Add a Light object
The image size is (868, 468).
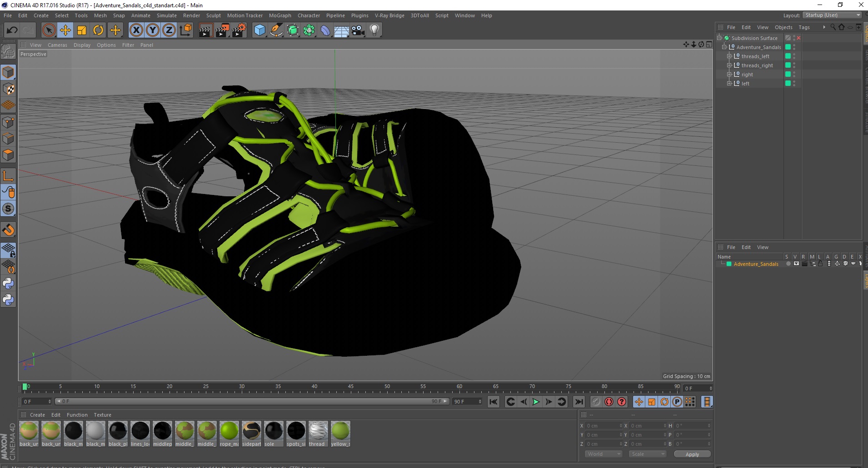(x=374, y=30)
